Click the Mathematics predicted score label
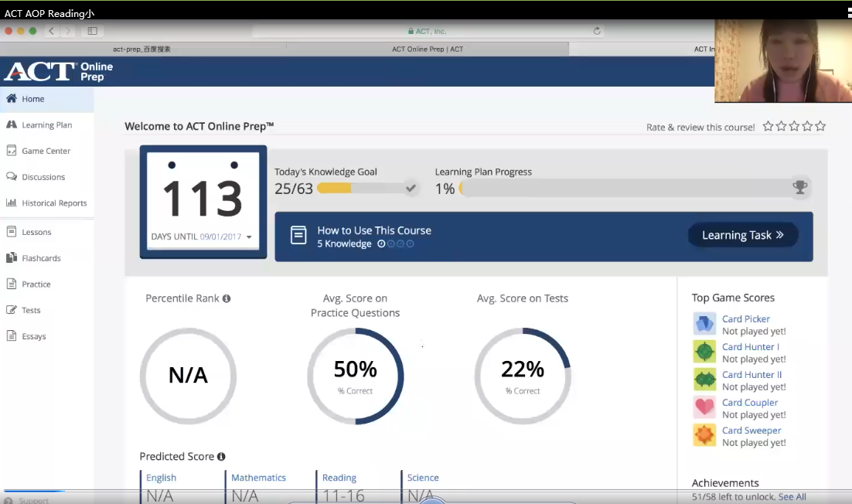This screenshot has width=852, height=504. (x=258, y=478)
